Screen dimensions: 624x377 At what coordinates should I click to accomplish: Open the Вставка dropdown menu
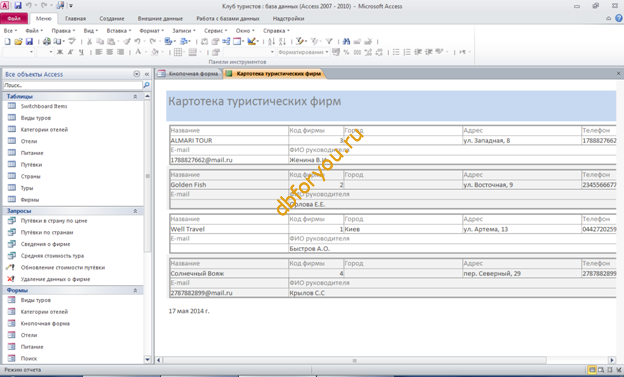point(119,31)
